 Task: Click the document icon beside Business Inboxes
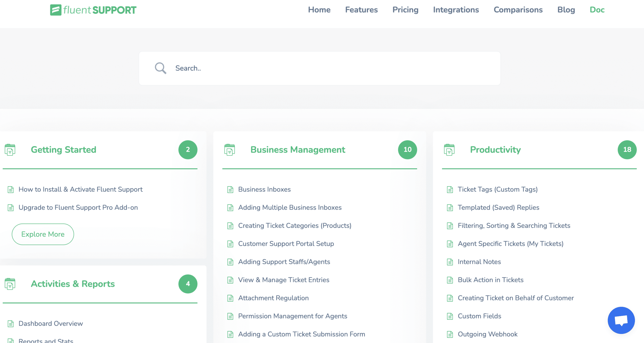click(230, 189)
